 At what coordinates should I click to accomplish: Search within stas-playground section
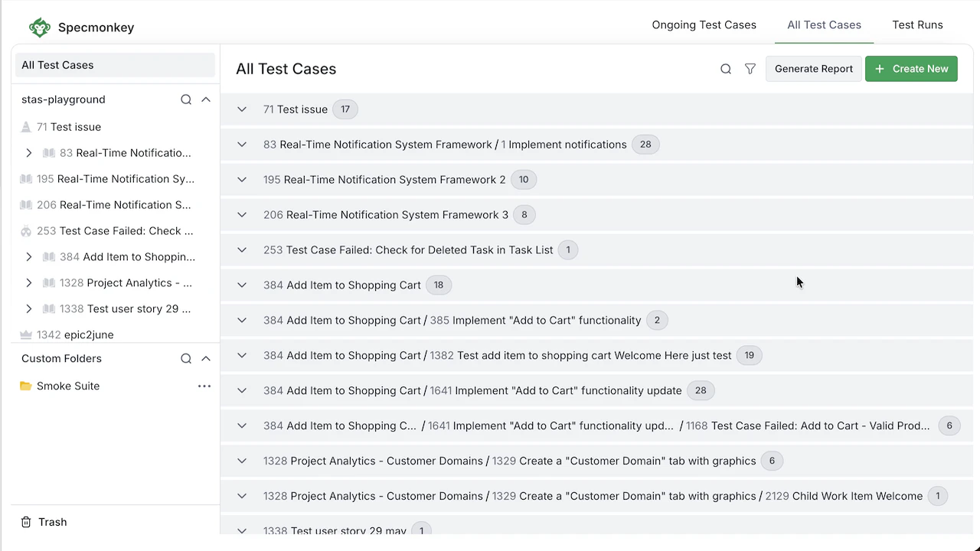(186, 99)
